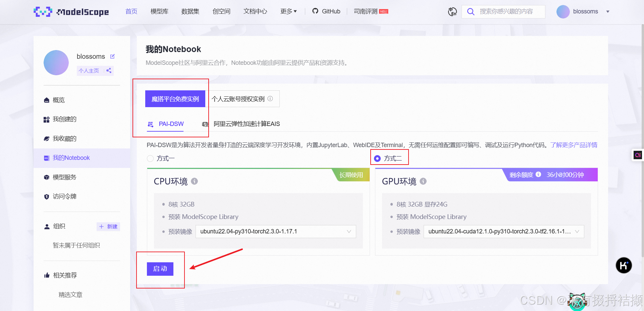
Task: Click the EAIS chip icon
Action: tap(205, 124)
